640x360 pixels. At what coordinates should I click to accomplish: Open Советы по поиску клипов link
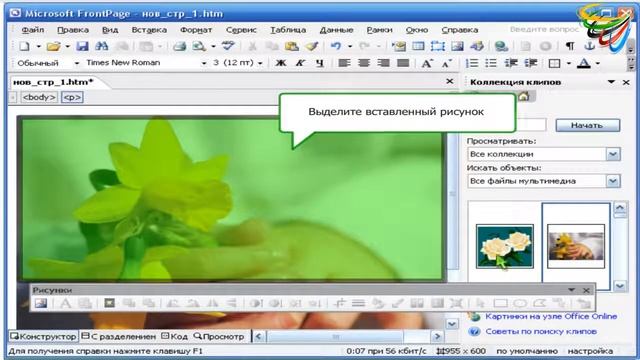tap(541, 331)
